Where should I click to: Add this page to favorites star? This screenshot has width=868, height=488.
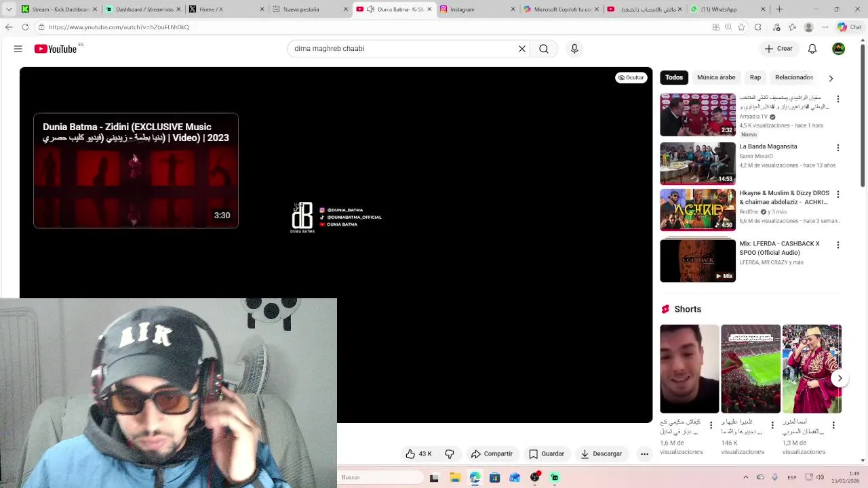click(x=741, y=27)
